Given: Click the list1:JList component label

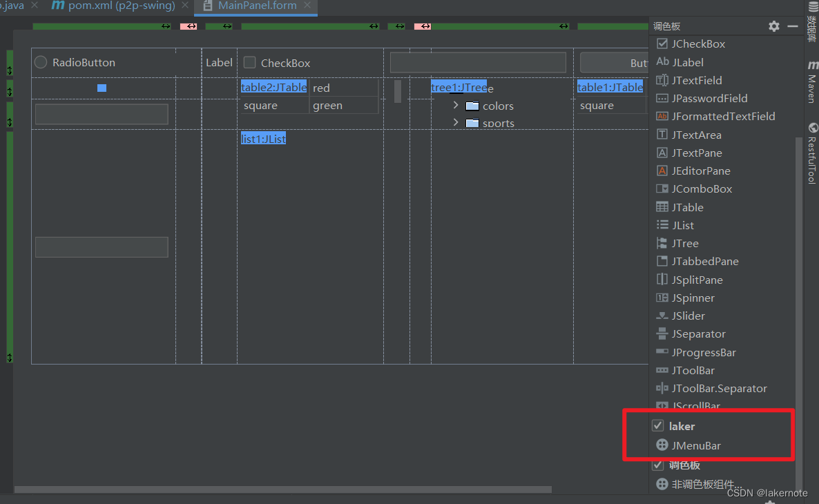Looking at the screenshot, I should (x=263, y=139).
